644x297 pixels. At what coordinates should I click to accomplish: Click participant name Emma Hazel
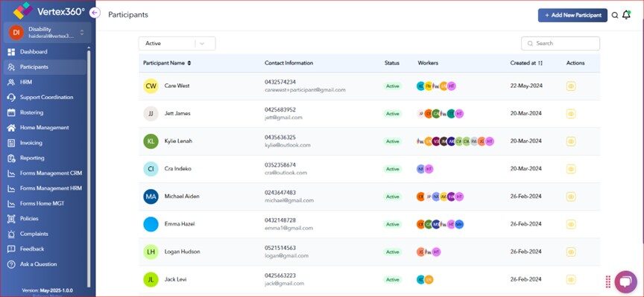coord(180,224)
